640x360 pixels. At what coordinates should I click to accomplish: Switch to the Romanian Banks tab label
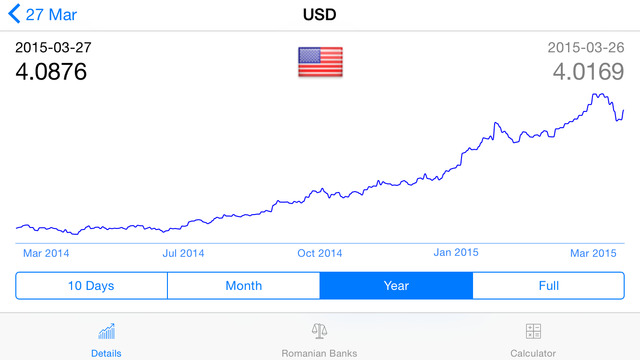coord(319,353)
